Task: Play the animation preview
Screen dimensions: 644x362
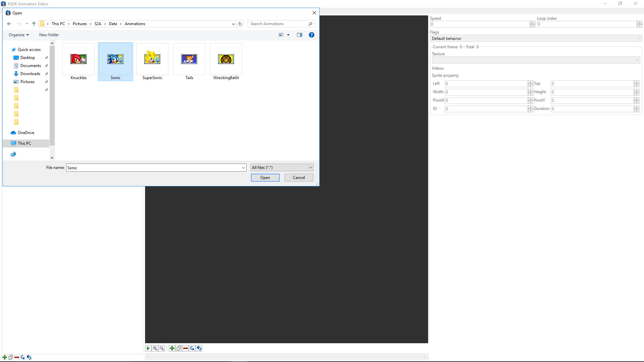Action: coord(148,348)
